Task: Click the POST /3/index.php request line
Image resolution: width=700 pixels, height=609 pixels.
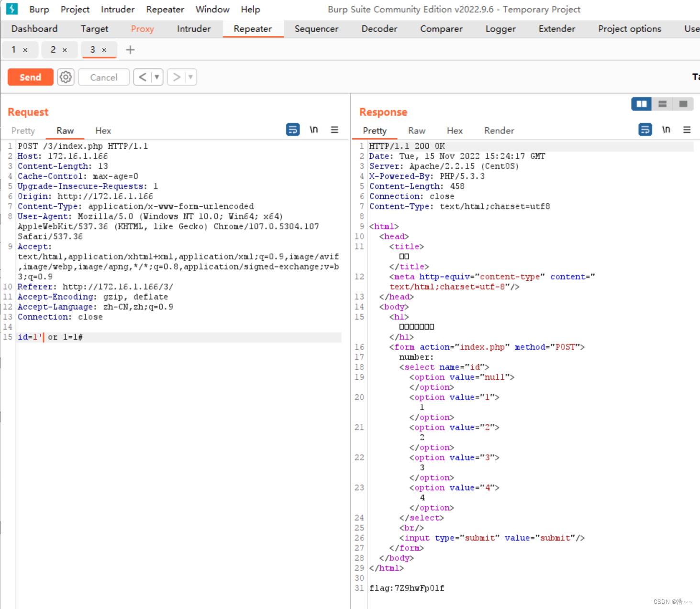Action: pyautogui.click(x=83, y=146)
